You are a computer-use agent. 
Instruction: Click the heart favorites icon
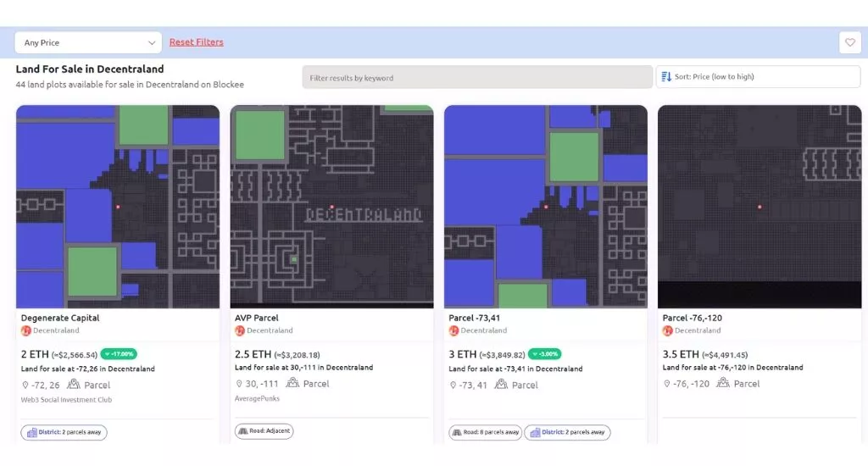point(849,42)
